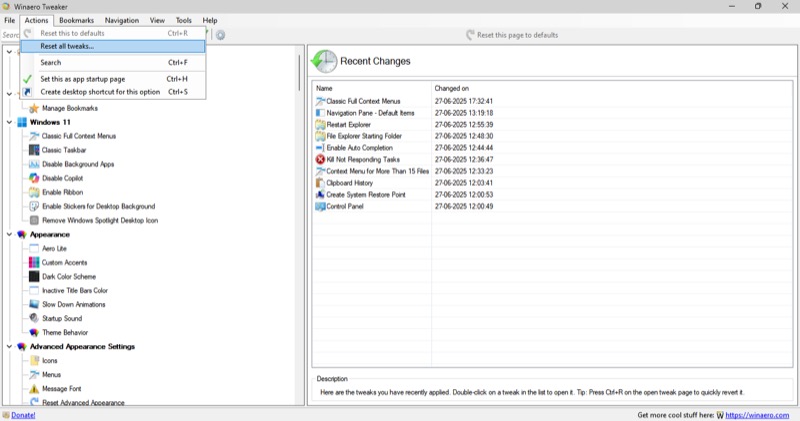The height and width of the screenshot is (421, 800).
Task: Click the Classic Taskbar icon
Action: (x=34, y=150)
